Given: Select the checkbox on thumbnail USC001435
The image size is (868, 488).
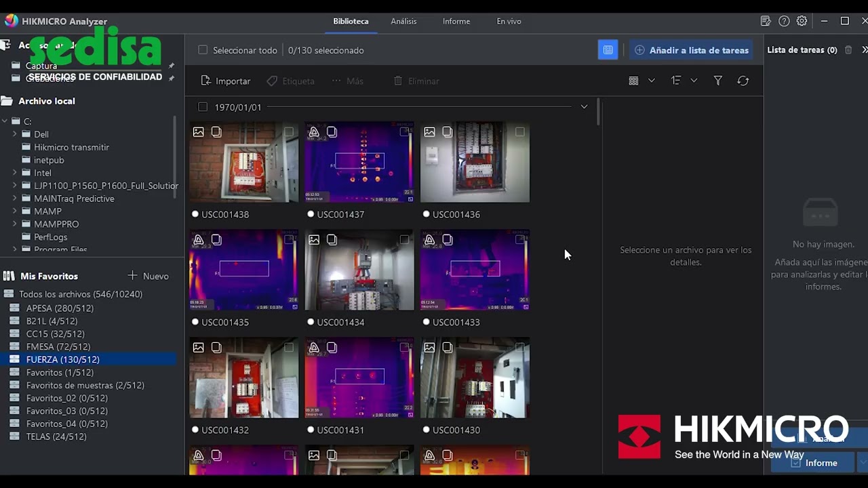Looking at the screenshot, I should (289, 240).
